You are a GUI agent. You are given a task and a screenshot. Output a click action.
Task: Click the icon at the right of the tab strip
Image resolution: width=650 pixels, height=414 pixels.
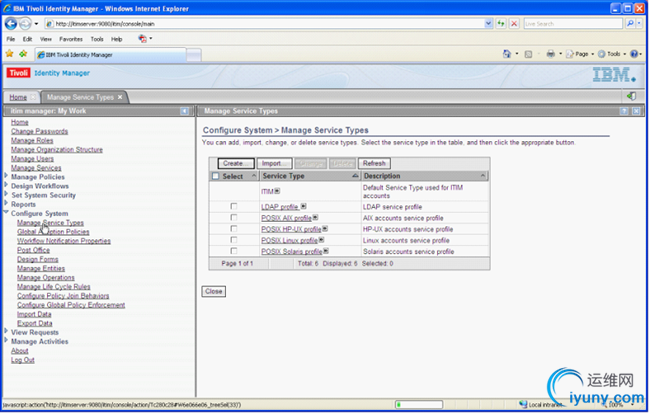[x=631, y=96]
